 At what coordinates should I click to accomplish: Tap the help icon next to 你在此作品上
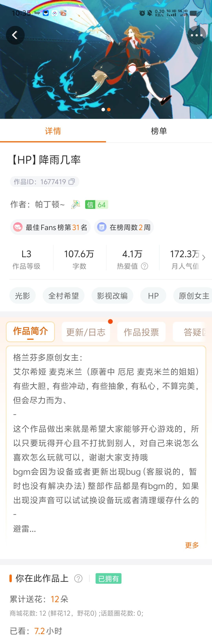click(78, 578)
